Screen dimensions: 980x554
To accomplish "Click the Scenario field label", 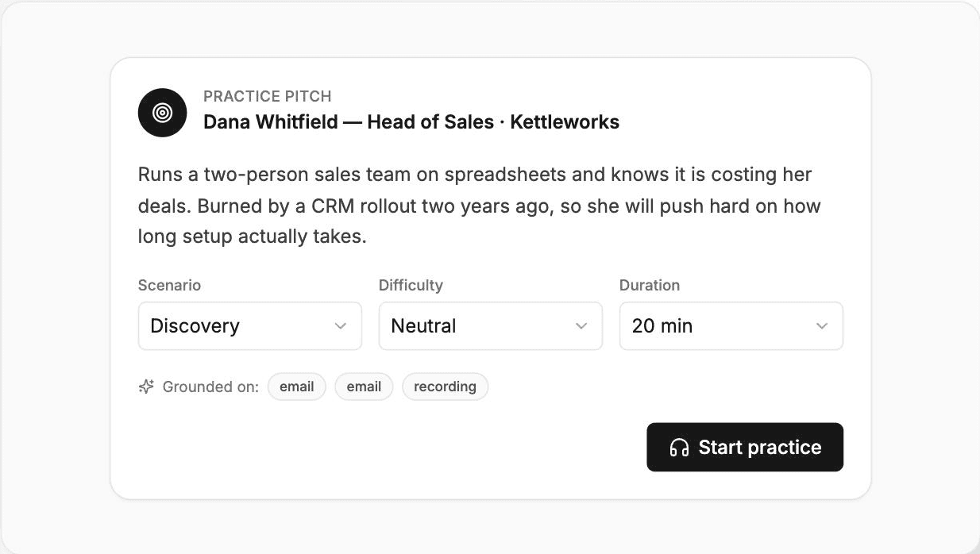I will [x=169, y=285].
